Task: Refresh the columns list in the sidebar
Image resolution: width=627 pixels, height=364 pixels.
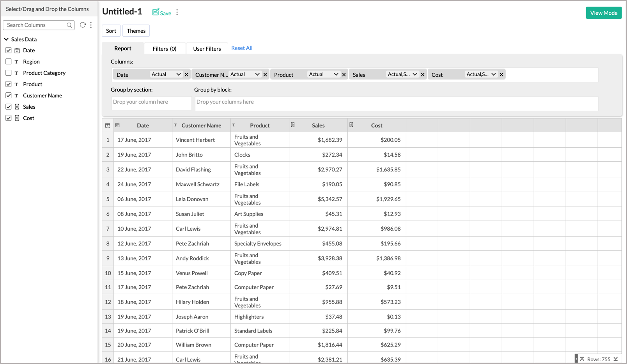Action: pos(83,25)
